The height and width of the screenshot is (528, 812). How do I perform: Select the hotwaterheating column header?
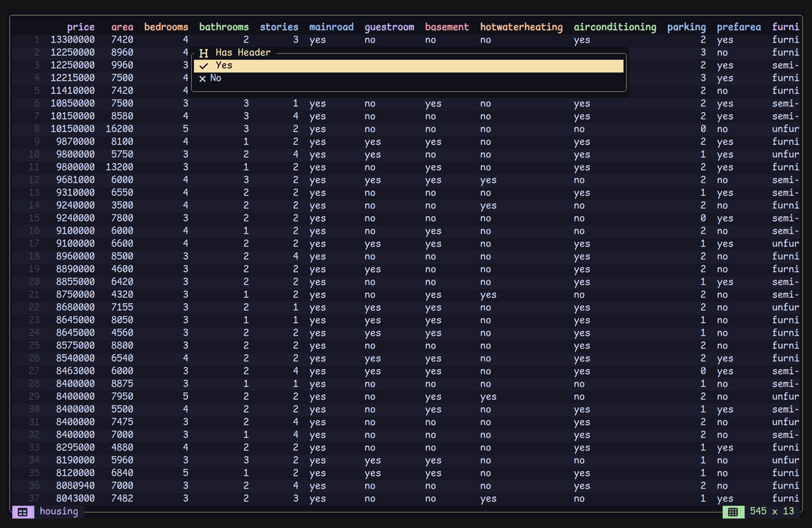point(522,27)
